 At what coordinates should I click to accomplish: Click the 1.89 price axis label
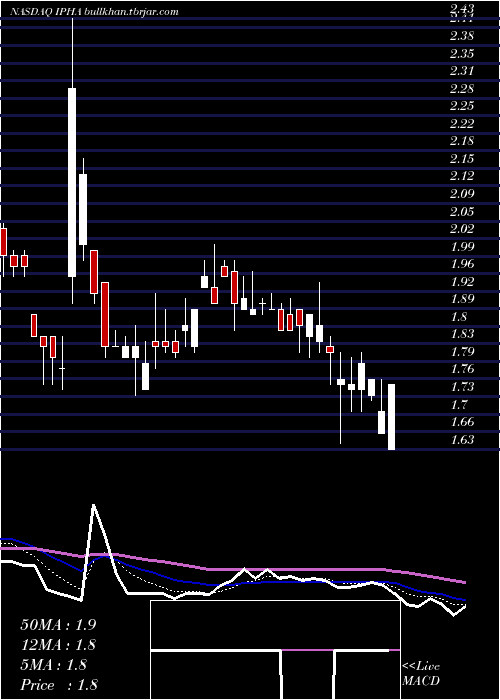[x=461, y=299]
